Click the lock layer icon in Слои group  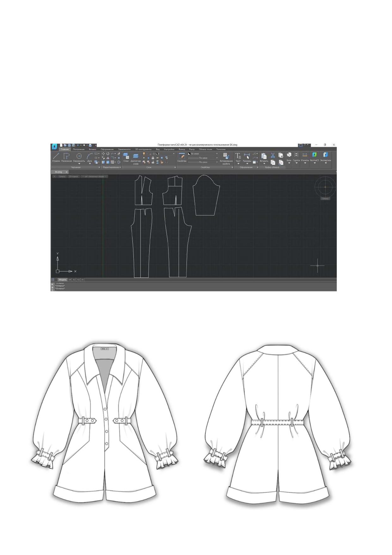(153, 158)
